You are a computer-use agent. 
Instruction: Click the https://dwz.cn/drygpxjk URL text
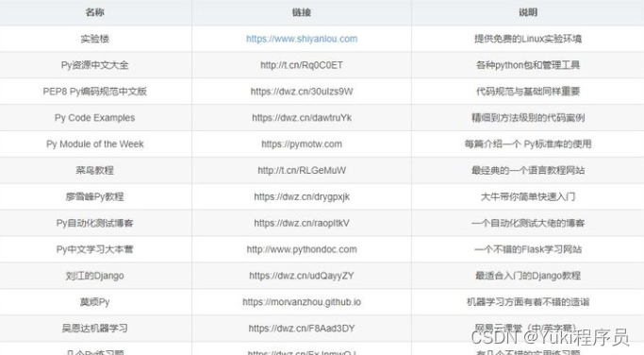[302, 196]
